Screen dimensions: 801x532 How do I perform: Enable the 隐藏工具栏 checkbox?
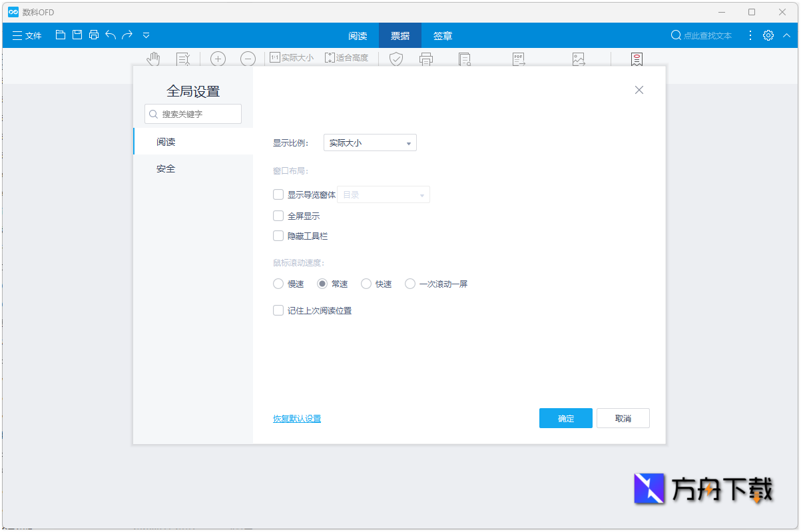(x=278, y=236)
